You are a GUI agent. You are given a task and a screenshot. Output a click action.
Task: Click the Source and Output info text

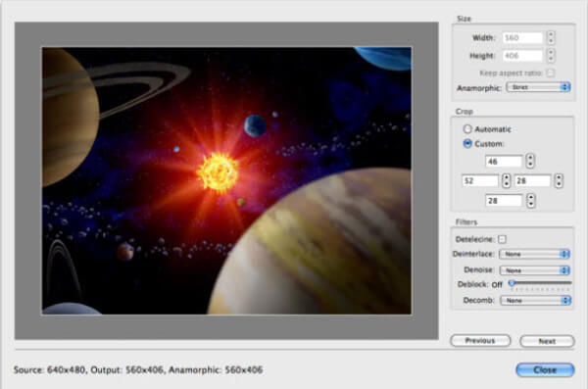(x=138, y=369)
